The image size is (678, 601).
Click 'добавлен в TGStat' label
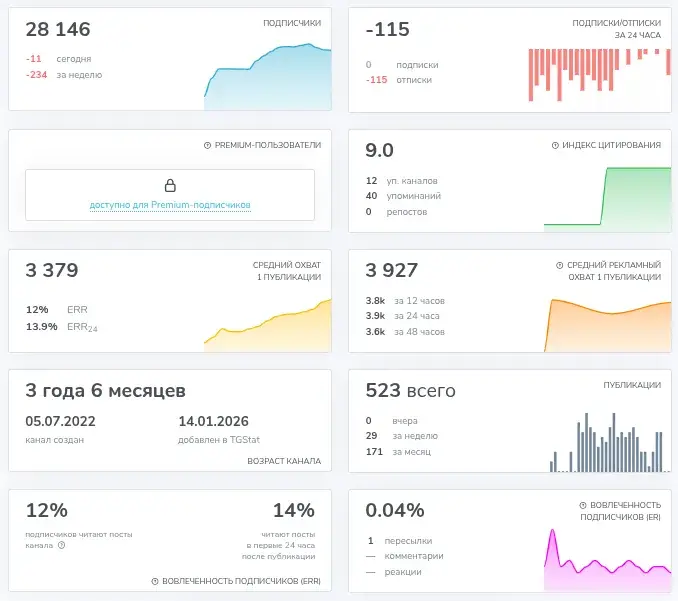tap(219, 440)
